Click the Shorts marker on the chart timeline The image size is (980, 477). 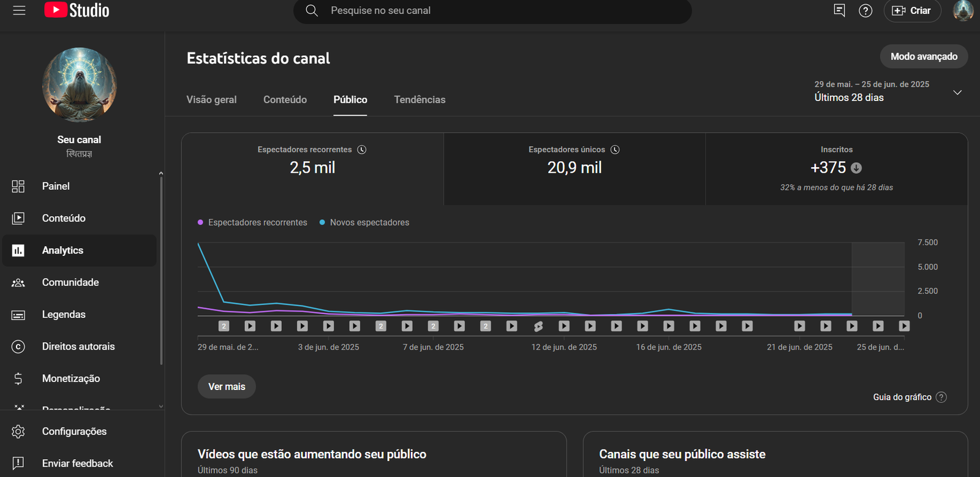click(x=538, y=326)
